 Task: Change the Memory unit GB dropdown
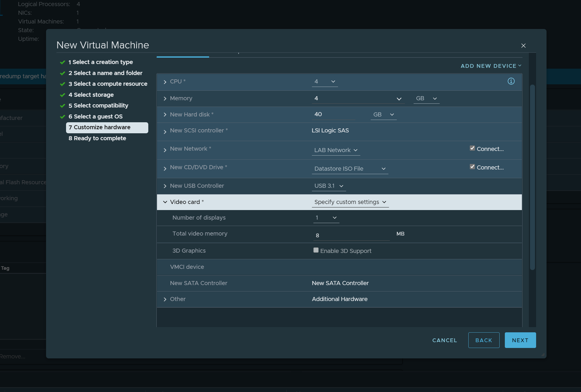[426, 99]
